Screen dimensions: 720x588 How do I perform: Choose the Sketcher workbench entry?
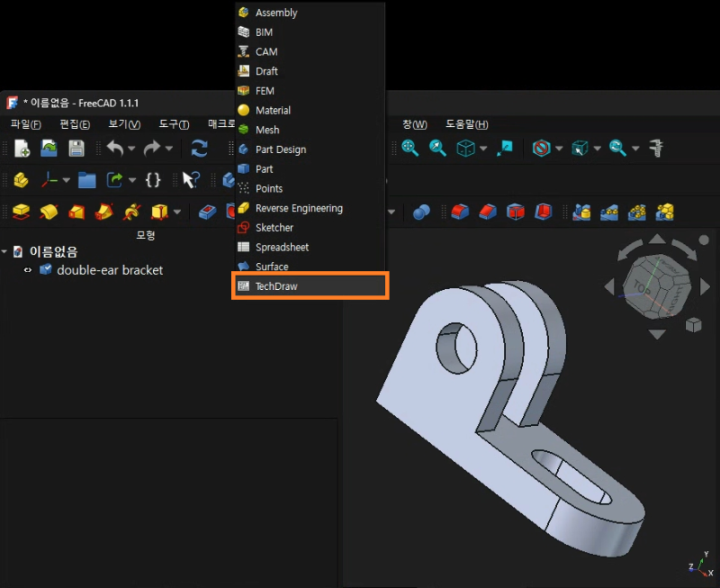pyautogui.click(x=310, y=228)
